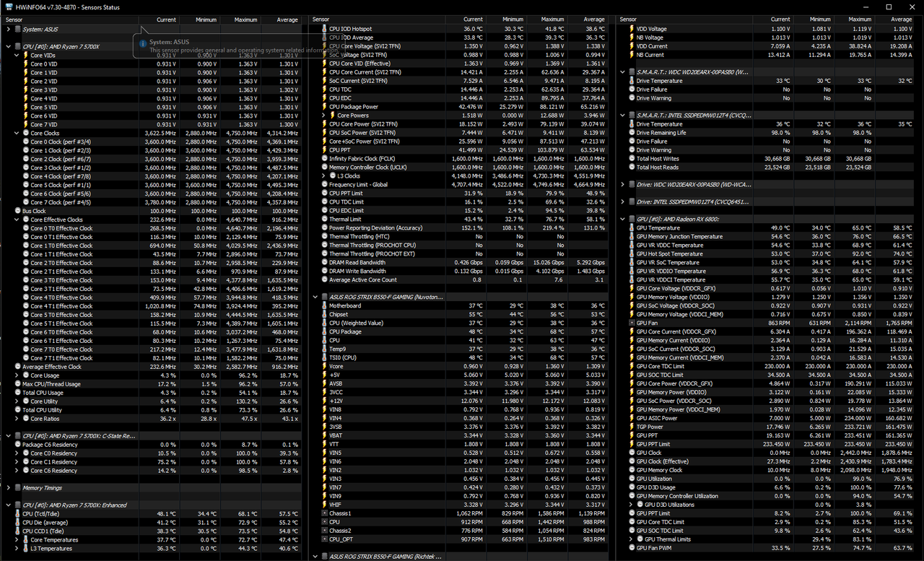924x561 pixels.
Task: Click the lightning icon beside Core 0 VID
Action: coord(25,64)
